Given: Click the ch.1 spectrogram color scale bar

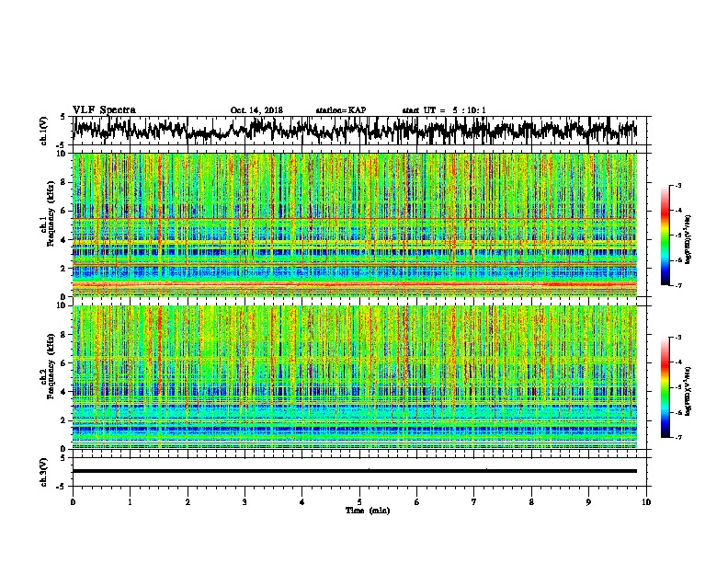Looking at the screenshot, I should click(665, 236).
